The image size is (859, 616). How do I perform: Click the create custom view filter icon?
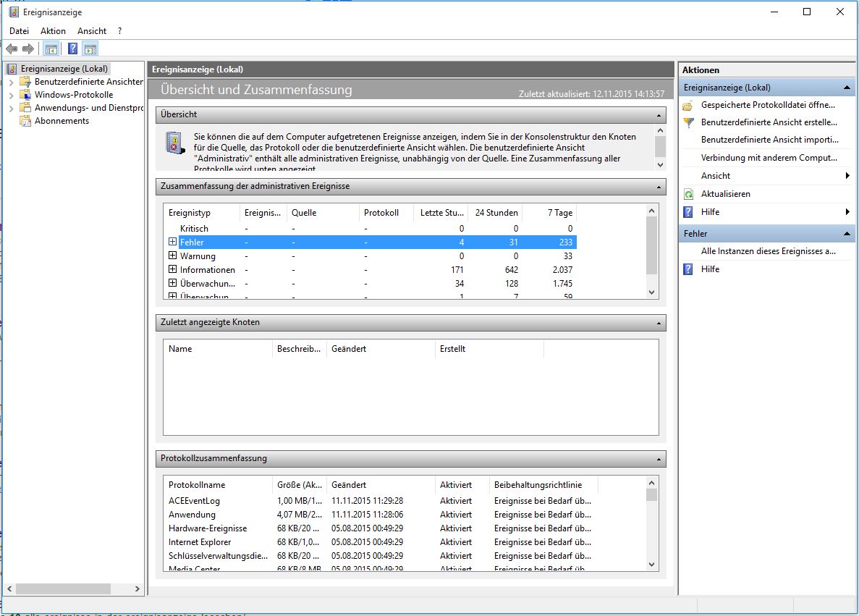point(688,122)
